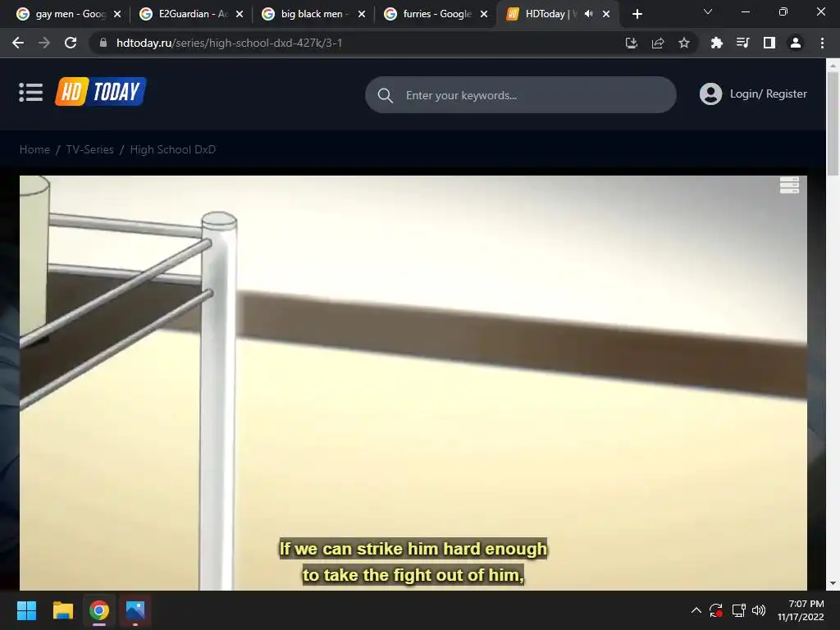Close the 'gay men - Google' tab
Screen dimensions: 840x630
click(117, 14)
